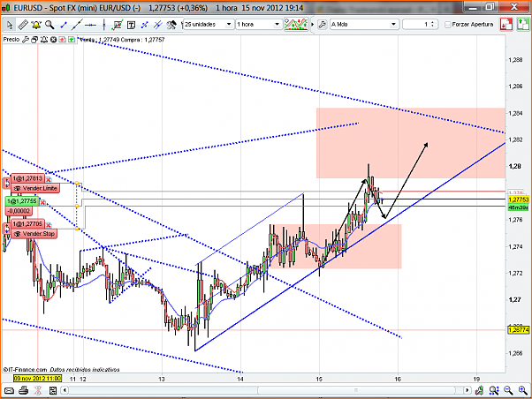Click the Precio panel alert bell icon
This screenshot has height=399, width=532.
44,40
